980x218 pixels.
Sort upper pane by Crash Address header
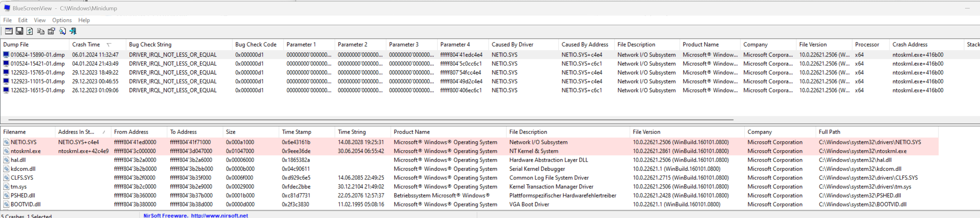926,45
